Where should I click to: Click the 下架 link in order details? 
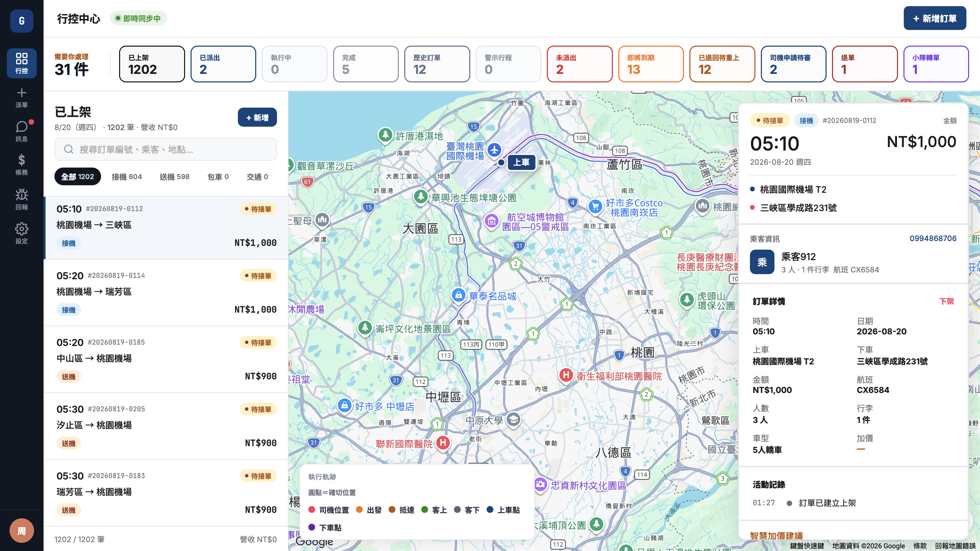coord(947,301)
